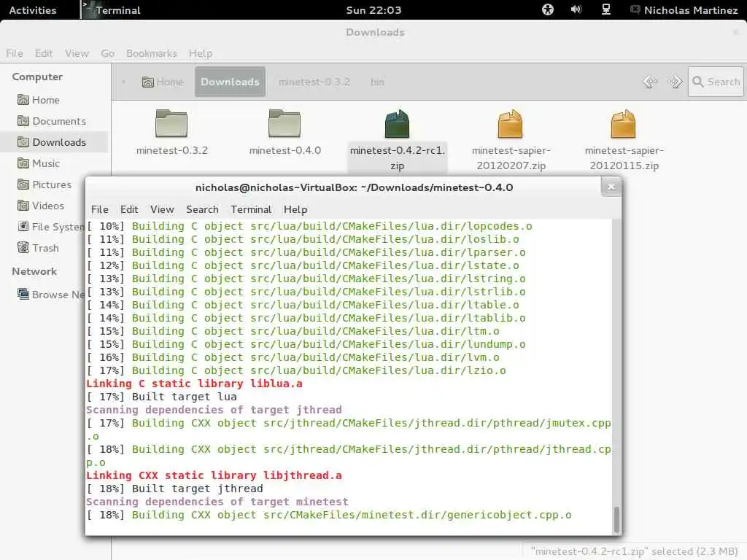This screenshot has width=747, height=560.
Task: Open the Bookmarks menu in file manager
Action: (x=152, y=53)
